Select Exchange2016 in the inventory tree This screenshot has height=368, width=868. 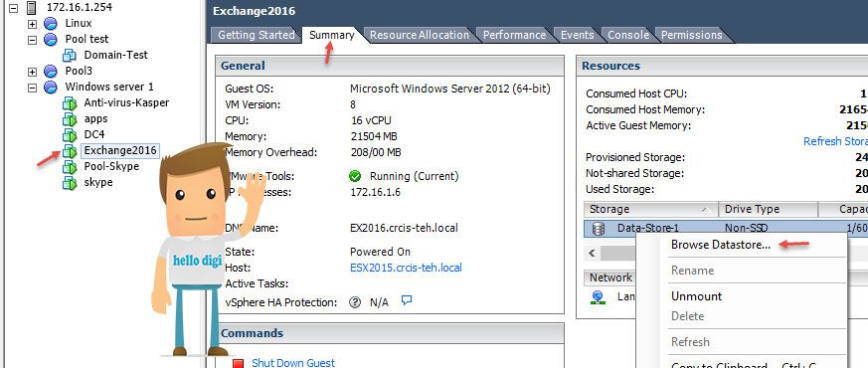pos(120,150)
